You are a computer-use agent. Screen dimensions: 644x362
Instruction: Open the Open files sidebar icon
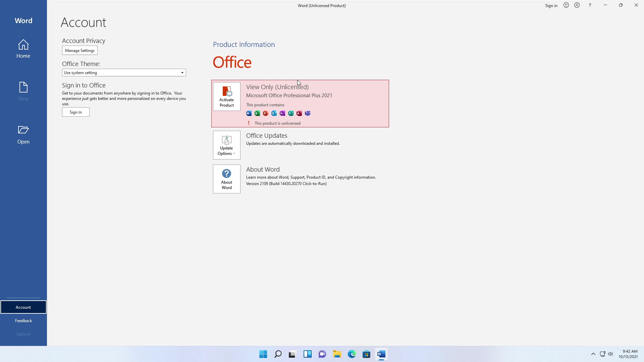tap(23, 135)
